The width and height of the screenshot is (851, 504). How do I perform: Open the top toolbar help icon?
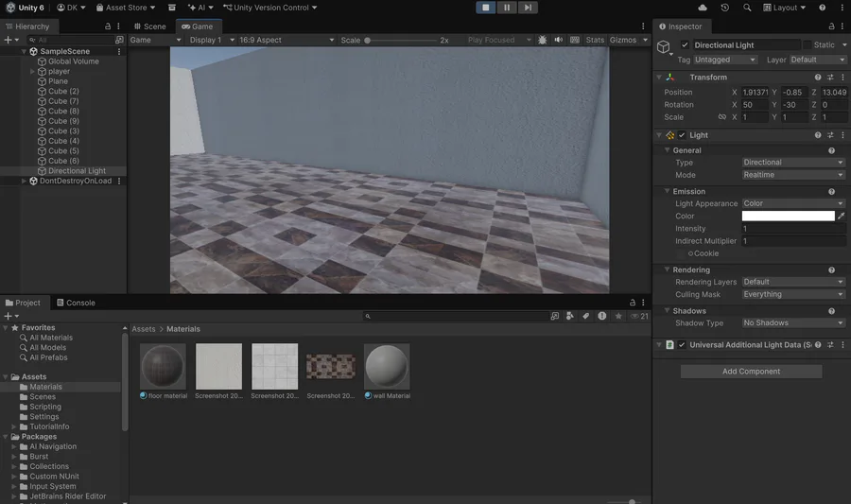point(823,8)
